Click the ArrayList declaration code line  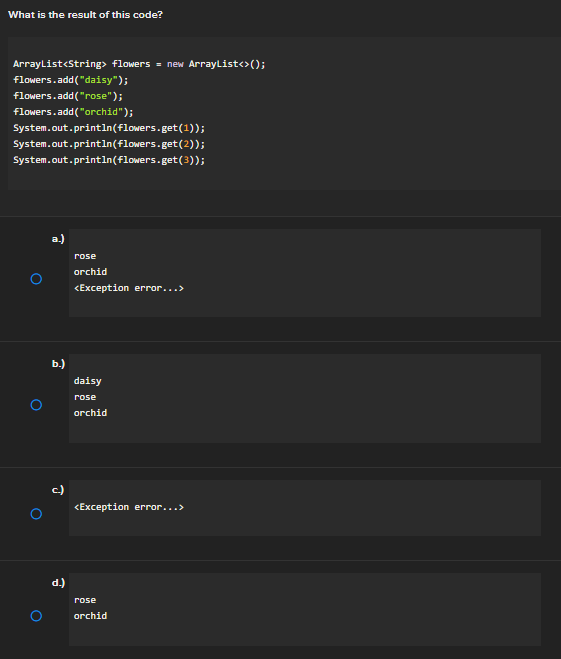[x=139, y=64]
